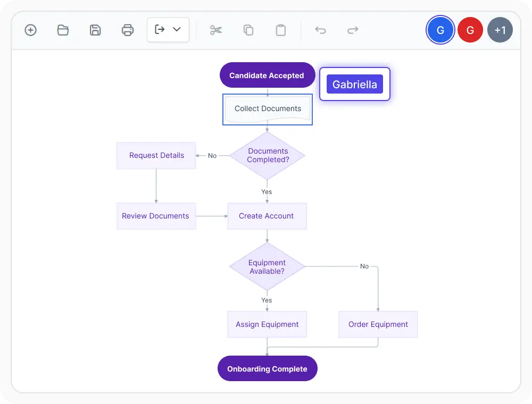Print the diagram with printer icon
Image resolution: width=532 pixels, height=404 pixels.
(x=128, y=30)
